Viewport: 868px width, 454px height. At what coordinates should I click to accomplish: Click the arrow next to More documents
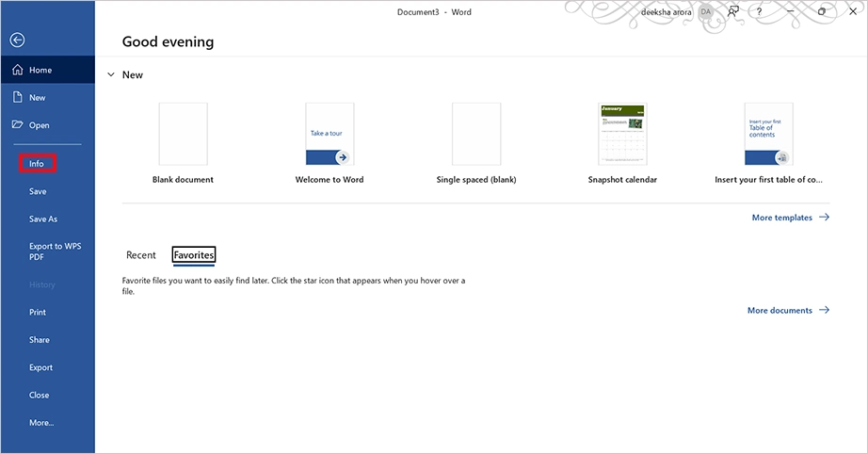point(825,310)
